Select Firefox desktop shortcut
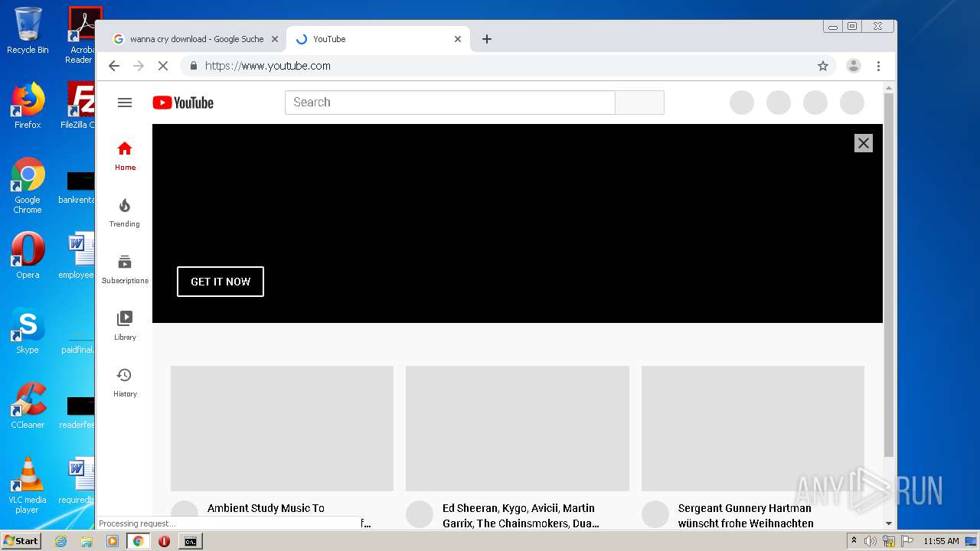Screen dimensions: 980x551 pos(28,106)
